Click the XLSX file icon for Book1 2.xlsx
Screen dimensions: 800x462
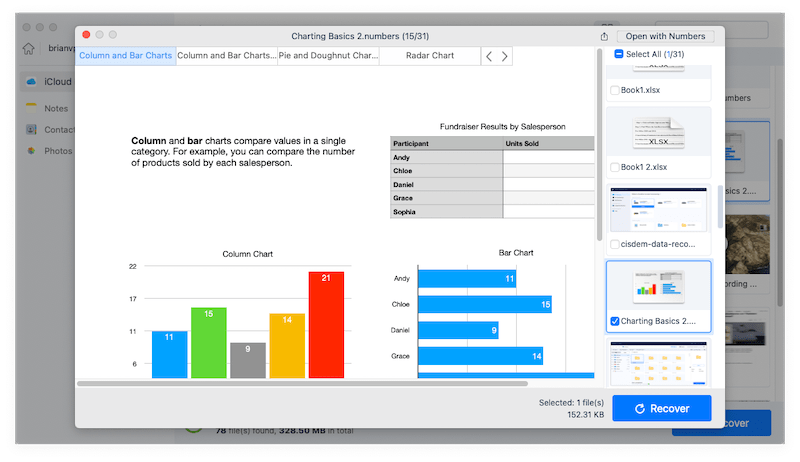pyautogui.click(x=658, y=131)
